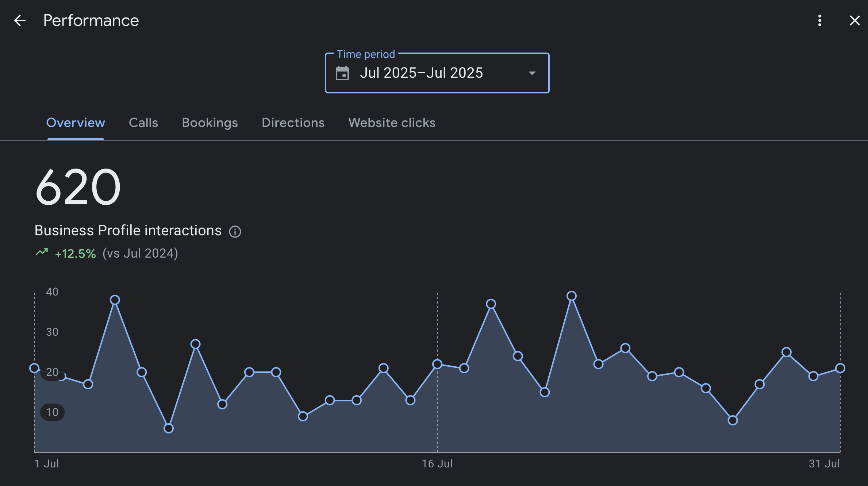The width and height of the screenshot is (868, 486).
Task: Click the calendar icon in time period field
Action: pos(343,73)
